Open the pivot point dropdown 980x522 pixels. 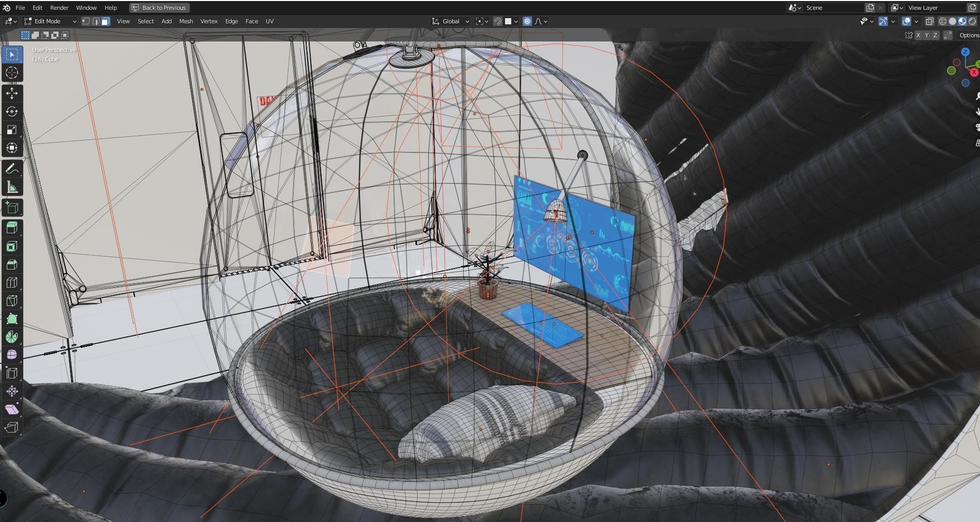click(x=482, y=21)
